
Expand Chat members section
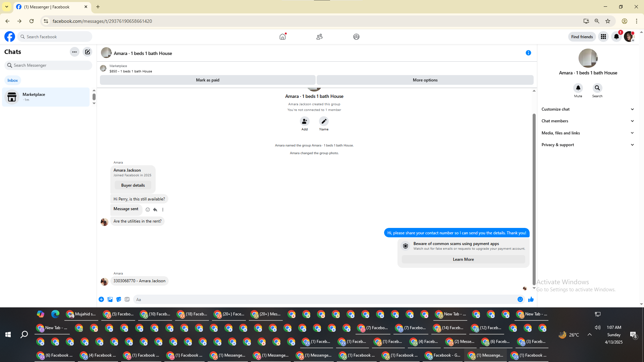pos(588,121)
